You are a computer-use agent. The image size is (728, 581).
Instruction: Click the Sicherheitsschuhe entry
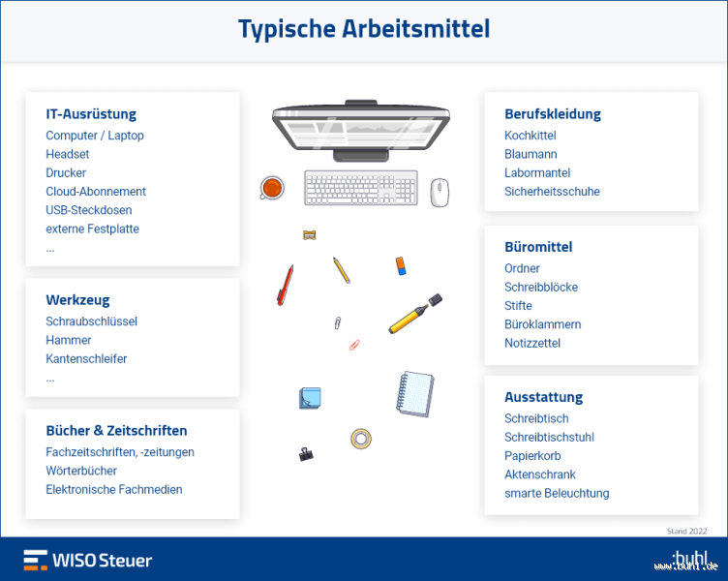(x=552, y=192)
